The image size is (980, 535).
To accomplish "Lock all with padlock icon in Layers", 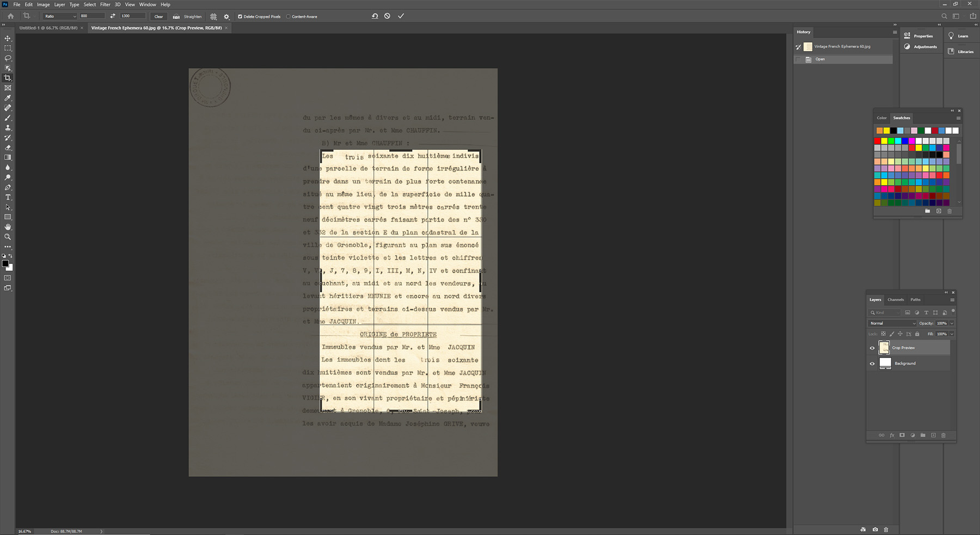I will click(x=917, y=334).
